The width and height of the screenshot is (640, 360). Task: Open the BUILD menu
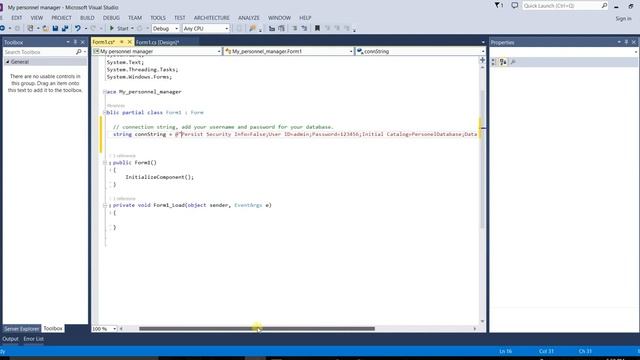point(87,18)
